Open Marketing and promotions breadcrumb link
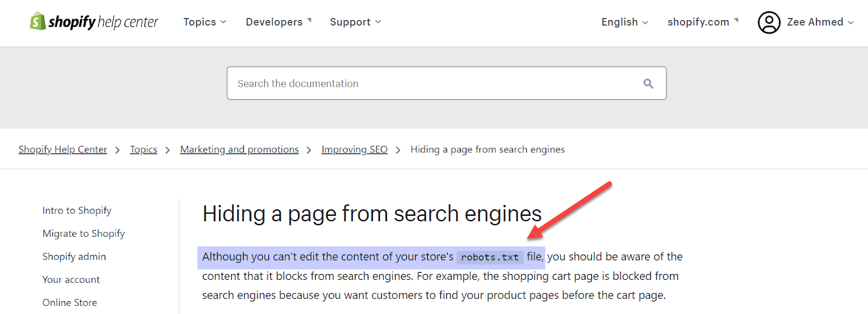 pos(239,149)
